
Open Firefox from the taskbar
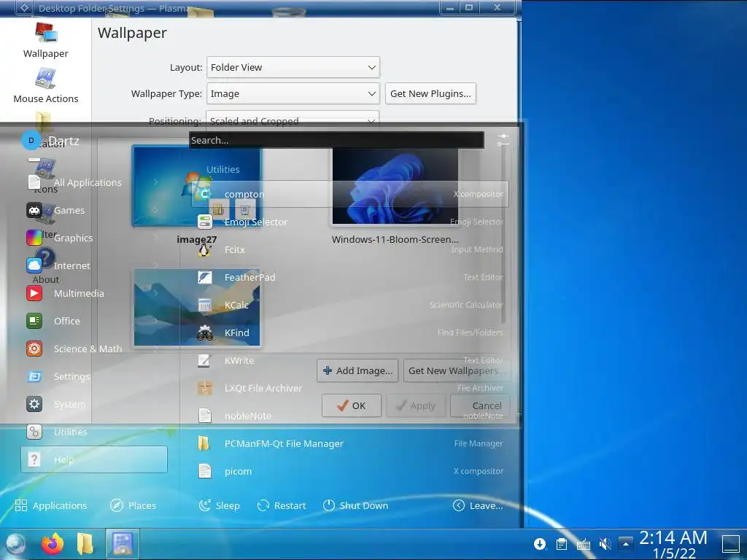53,544
